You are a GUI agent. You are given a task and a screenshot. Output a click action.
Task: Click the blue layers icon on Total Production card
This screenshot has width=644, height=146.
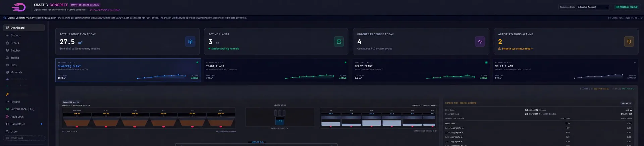(190, 42)
